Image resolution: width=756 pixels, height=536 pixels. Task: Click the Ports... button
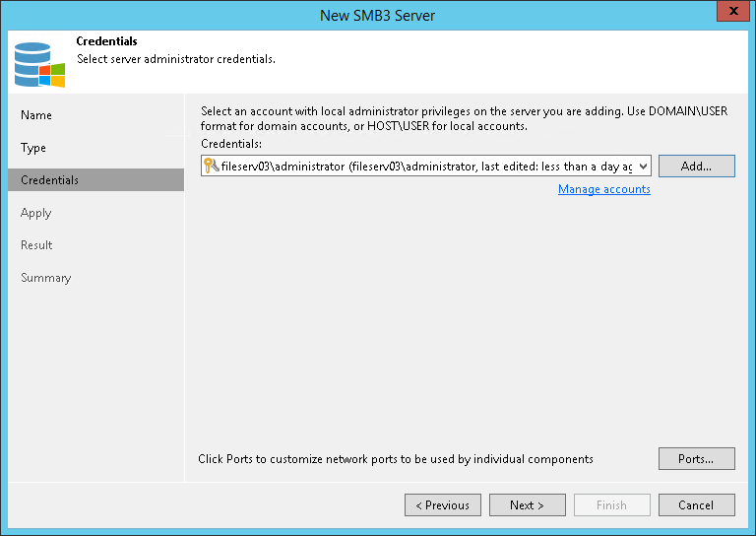[x=697, y=459]
